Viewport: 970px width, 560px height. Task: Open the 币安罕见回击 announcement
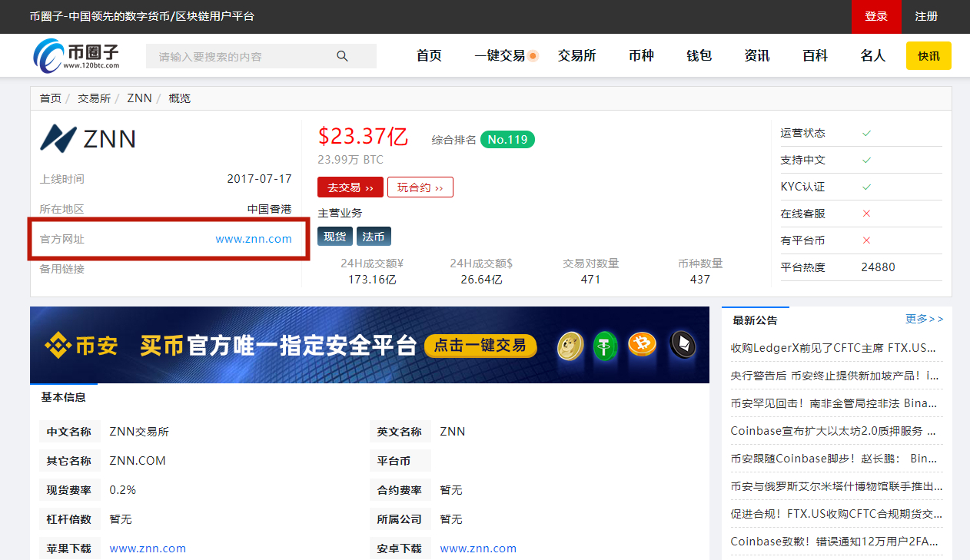(x=835, y=403)
